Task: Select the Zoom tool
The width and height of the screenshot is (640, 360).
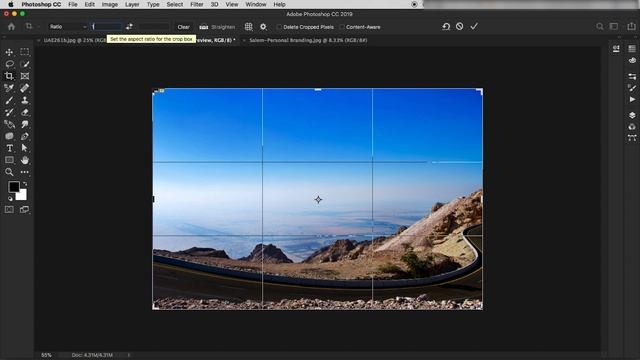Action: (x=9, y=172)
